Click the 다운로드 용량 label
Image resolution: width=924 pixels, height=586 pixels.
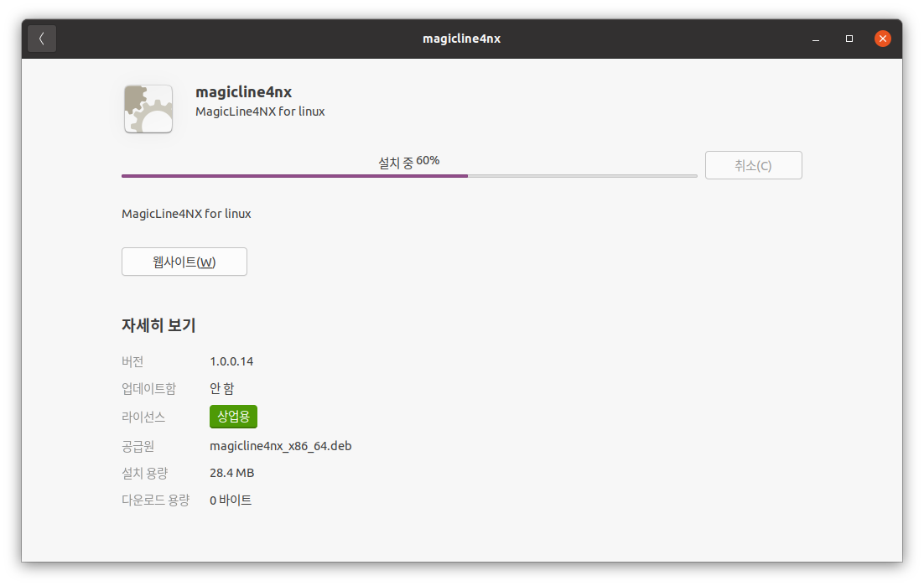click(156, 500)
